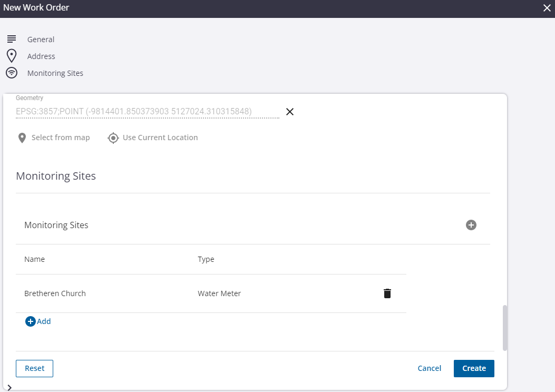Select the Water Meter type cell
The image size is (555, 392).
(219, 293)
